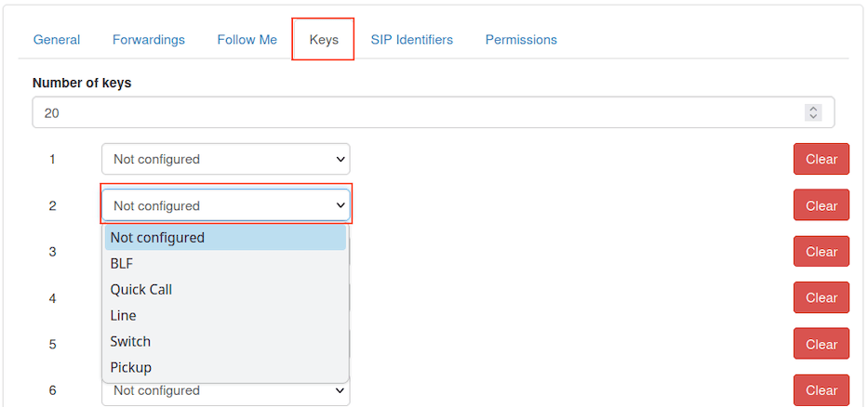Image resolution: width=868 pixels, height=407 pixels.
Task: Clear key 5 configuration
Action: click(821, 344)
